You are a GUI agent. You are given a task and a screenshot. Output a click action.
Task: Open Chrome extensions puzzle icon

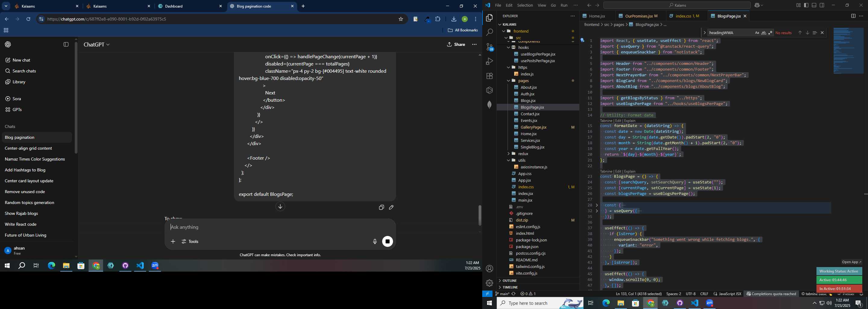tap(438, 19)
